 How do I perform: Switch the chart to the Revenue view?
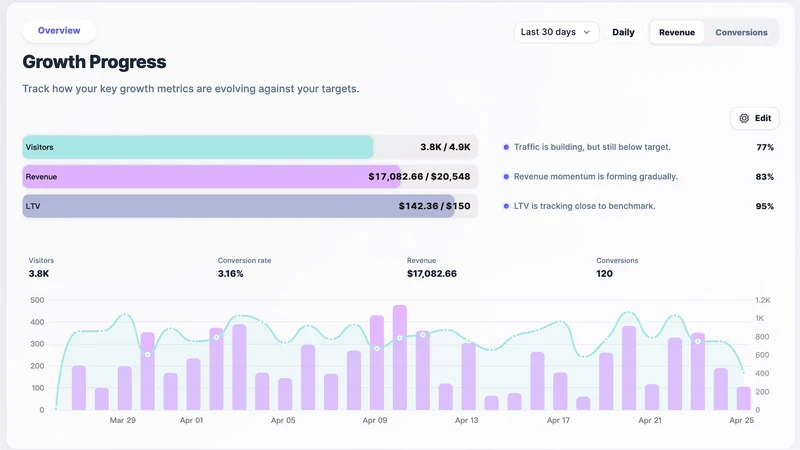[x=677, y=32]
